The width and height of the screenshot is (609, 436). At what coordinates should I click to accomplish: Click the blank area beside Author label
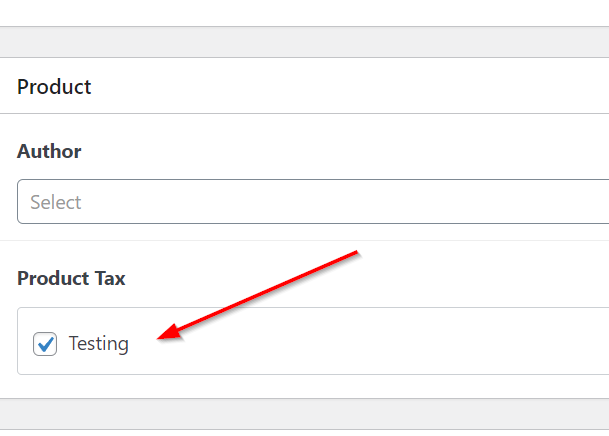pos(300,152)
